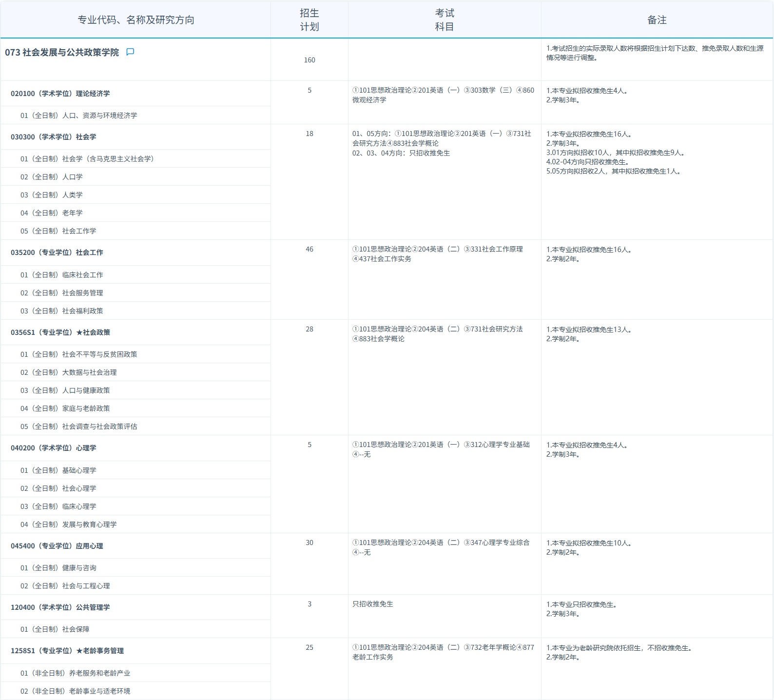
Task: Select direction 大数据与社会治理
Action: tap(69, 372)
